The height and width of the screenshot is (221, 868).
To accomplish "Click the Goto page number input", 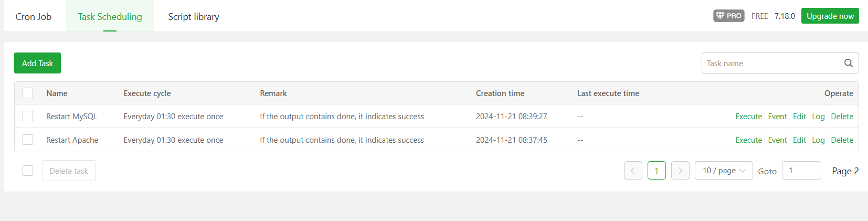I will [801, 171].
